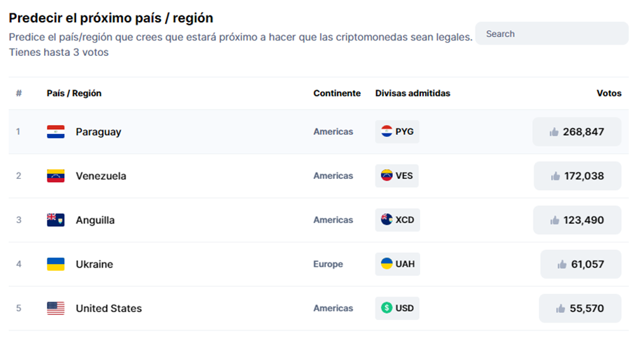Focus the Search input field
Screen dimensions: 644x338
(552, 34)
